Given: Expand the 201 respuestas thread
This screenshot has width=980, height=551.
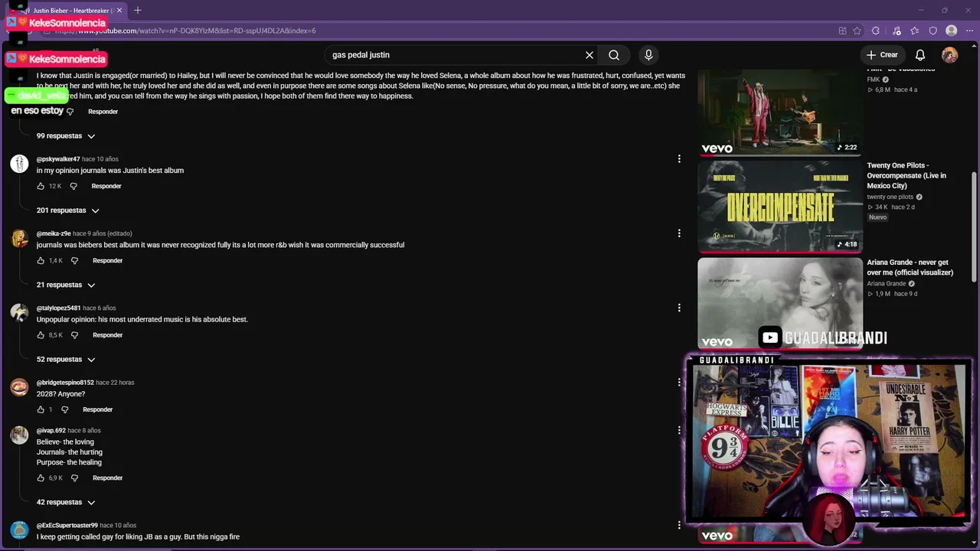Looking at the screenshot, I should [68, 210].
